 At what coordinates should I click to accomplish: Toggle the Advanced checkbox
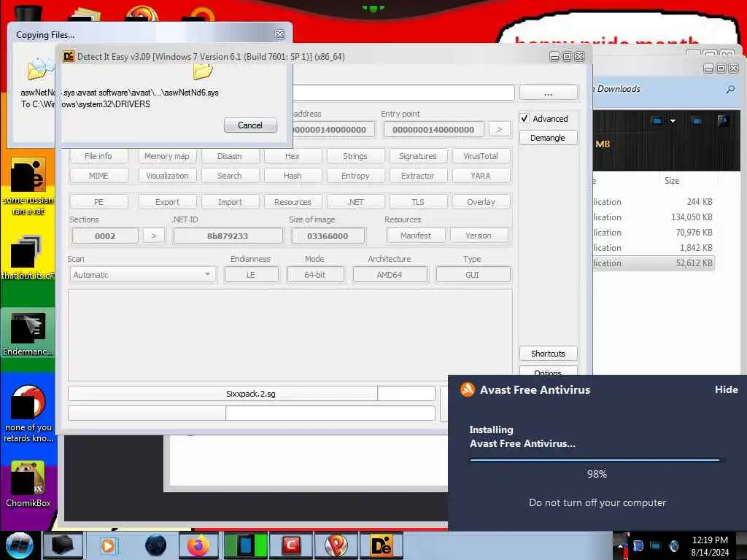(x=525, y=119)
